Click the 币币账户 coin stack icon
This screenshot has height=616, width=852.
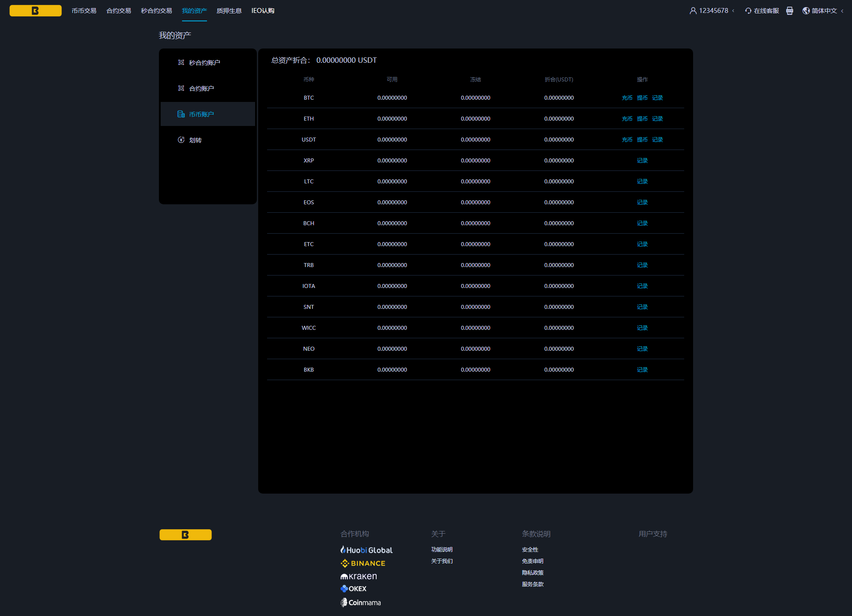pyautogui.click(x=181, y=114)
